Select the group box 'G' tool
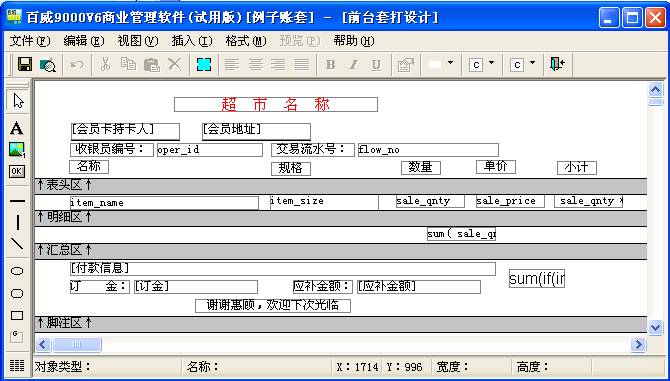Screen dimensions: 670x381 click(17, 336)
